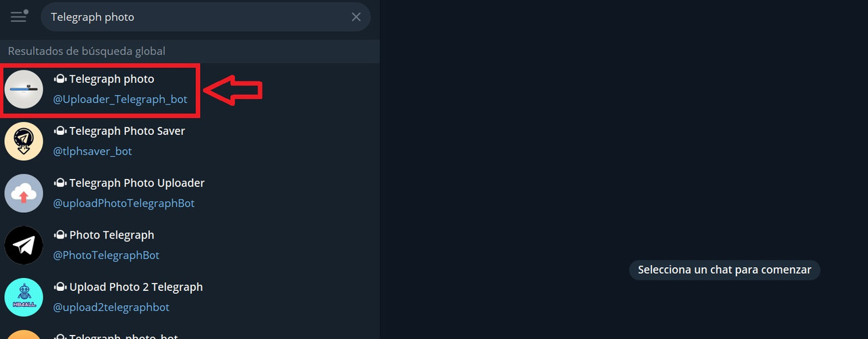This screenshot has height=339, width=868.
Task: Click the robot avatar of Upload Photo 2 Telegraph
Action: [24, 297]
